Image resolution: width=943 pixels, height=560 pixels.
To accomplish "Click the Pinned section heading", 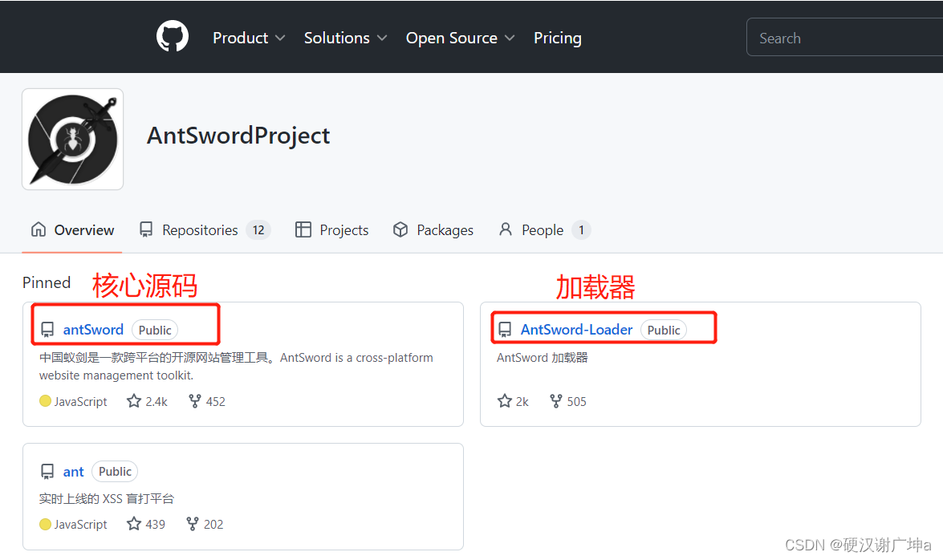I will tap(47, 282).
